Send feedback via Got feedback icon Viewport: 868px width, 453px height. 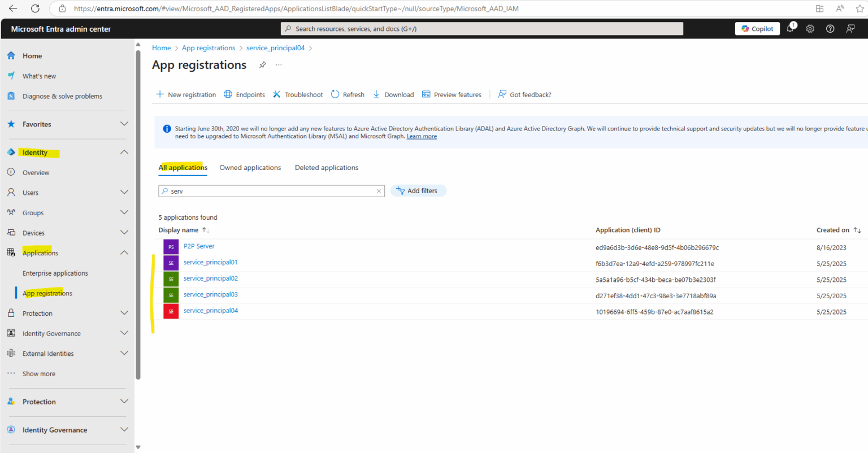[524, 94]
